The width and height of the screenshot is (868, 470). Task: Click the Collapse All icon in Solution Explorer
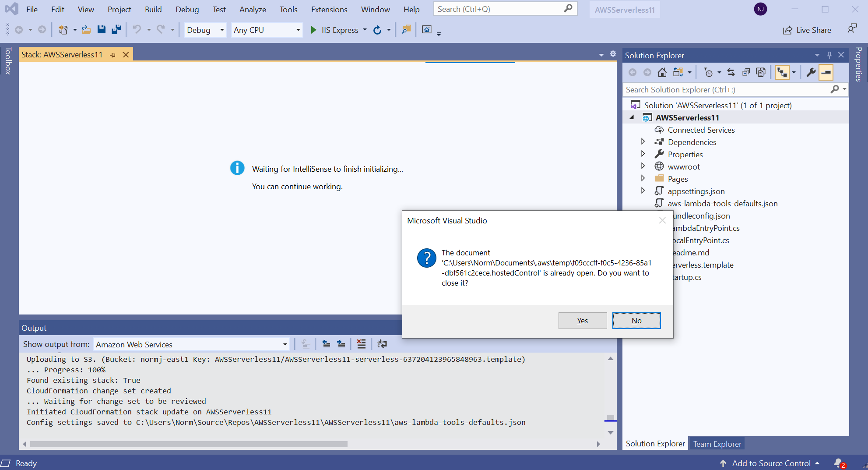(x=746, y=72)
